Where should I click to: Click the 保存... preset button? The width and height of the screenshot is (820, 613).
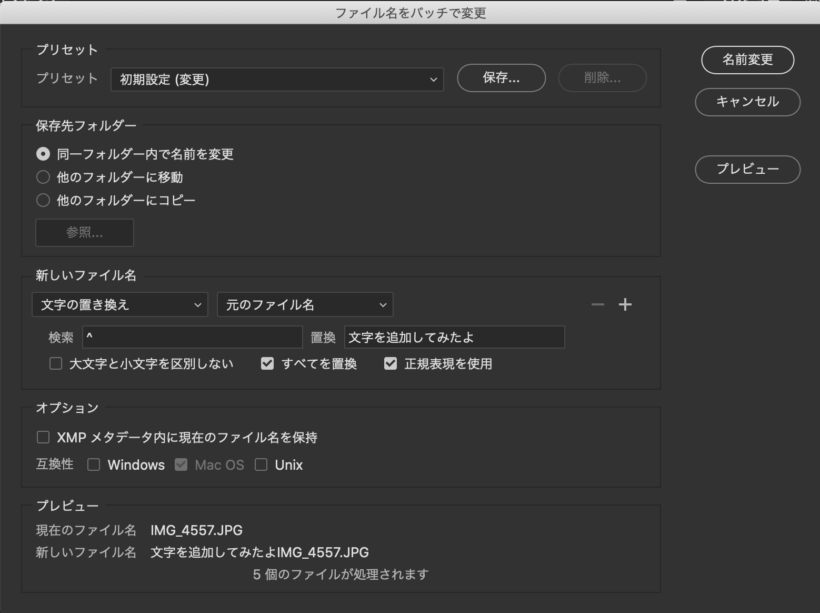(x=501, y=78)
